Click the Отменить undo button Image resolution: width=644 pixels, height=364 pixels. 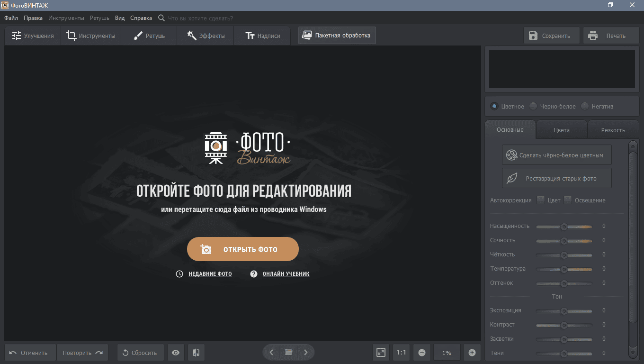[x=30, y=353]
